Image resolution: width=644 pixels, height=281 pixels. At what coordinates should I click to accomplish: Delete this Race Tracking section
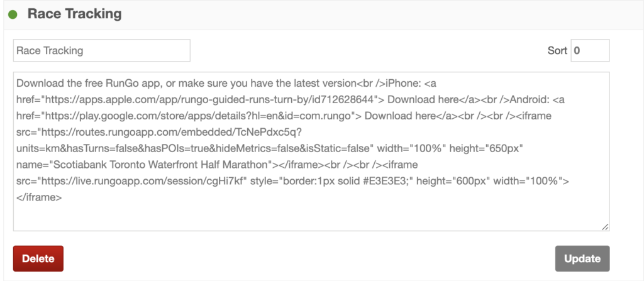click(x=38, y=259)
